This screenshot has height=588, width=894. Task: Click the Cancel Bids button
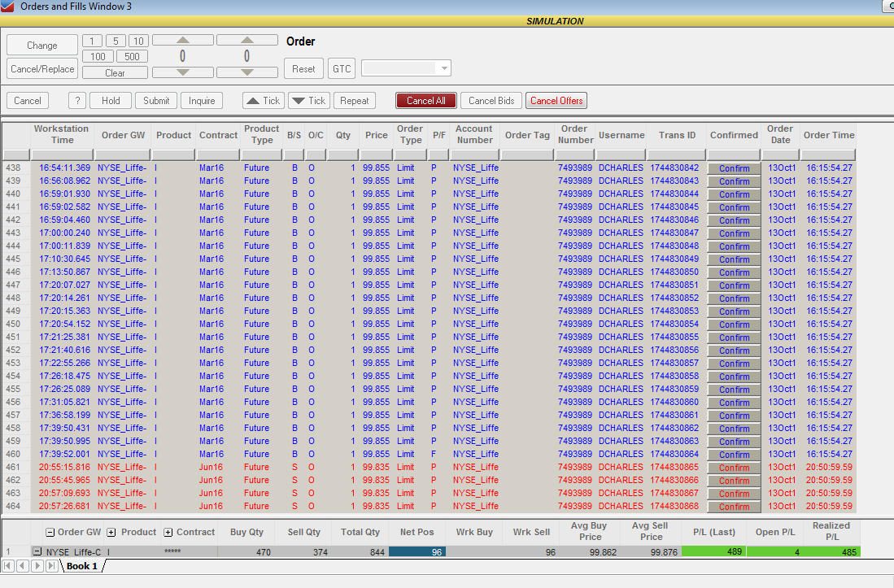pyautogui.click(x=491, y=101)
